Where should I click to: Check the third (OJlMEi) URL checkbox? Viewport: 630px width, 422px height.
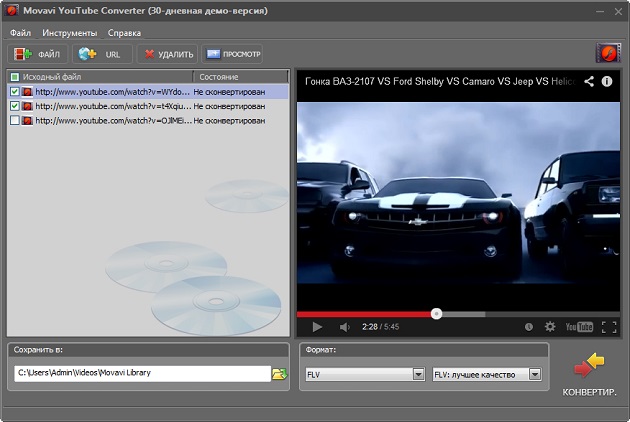point(15,120)
